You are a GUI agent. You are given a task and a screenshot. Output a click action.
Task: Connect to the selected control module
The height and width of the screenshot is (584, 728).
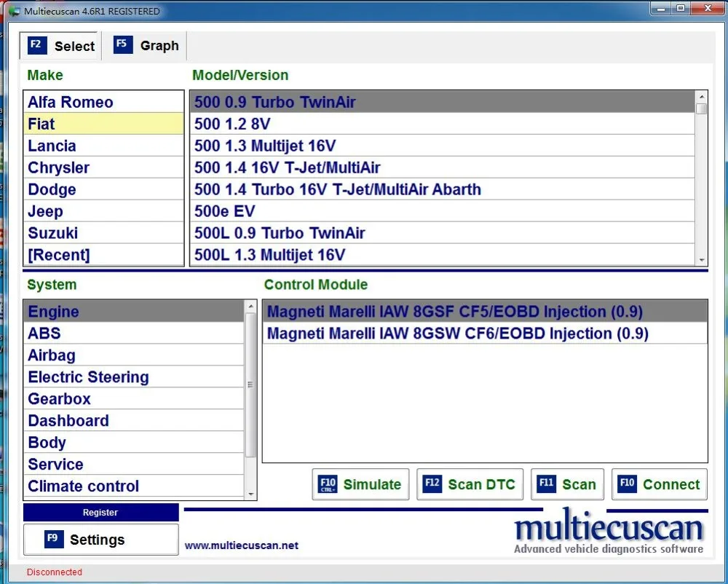click(x=660, y=484)
